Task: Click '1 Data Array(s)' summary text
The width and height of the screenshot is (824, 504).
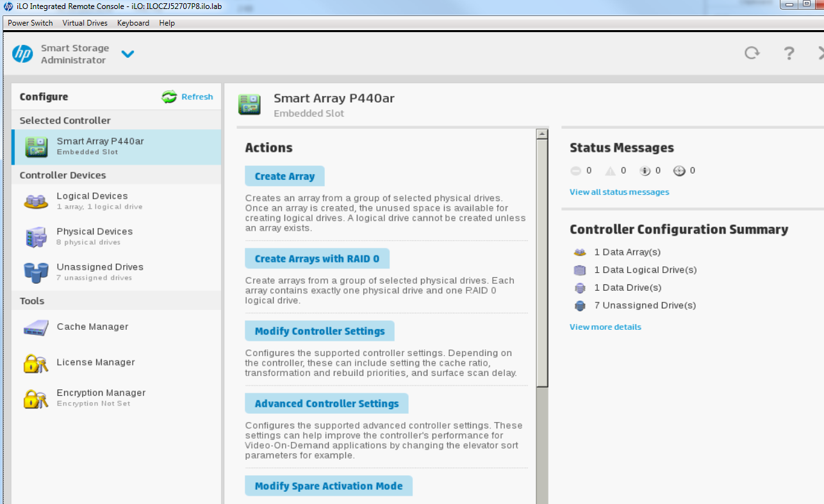Action: click(627, 252)
